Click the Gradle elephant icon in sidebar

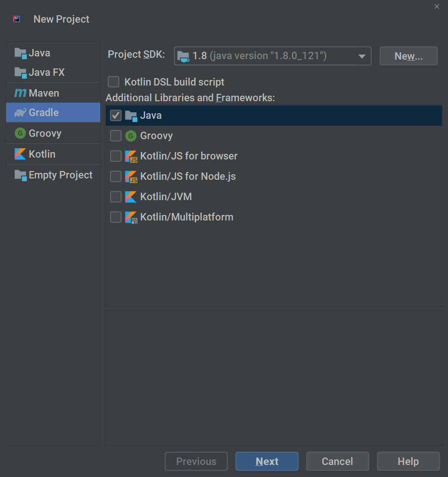click(x=20, y=113)
